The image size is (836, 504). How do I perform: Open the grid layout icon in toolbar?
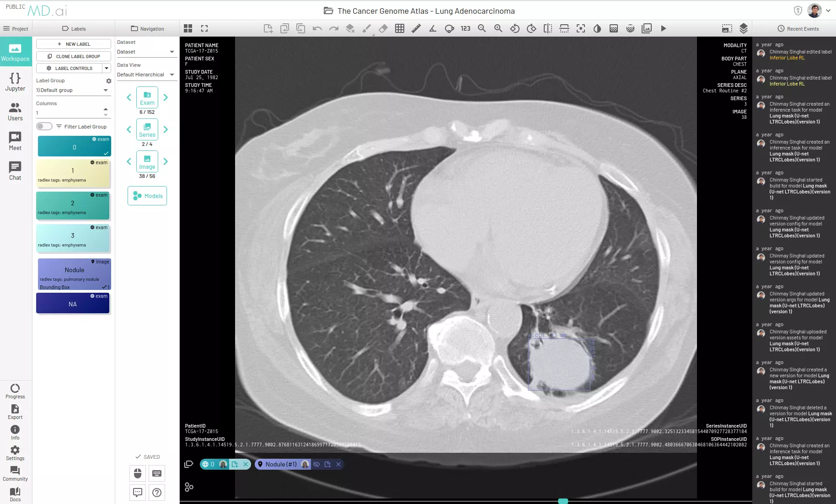pyautogui.click(x=188, y=28)
